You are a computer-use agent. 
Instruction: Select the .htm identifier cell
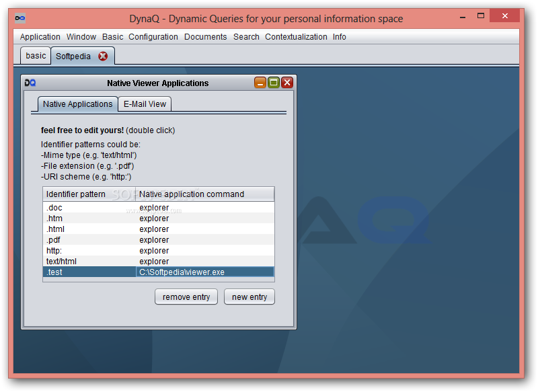[89, 218]
